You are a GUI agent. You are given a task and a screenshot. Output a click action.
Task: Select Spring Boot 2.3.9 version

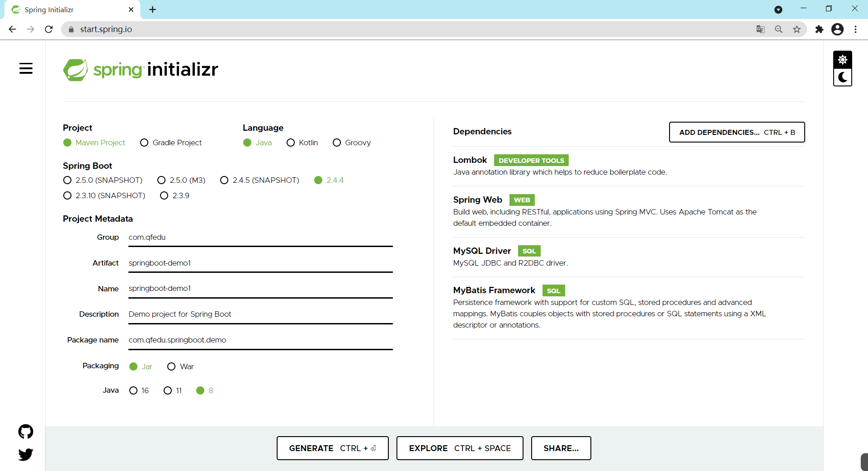tap(164, 195)
